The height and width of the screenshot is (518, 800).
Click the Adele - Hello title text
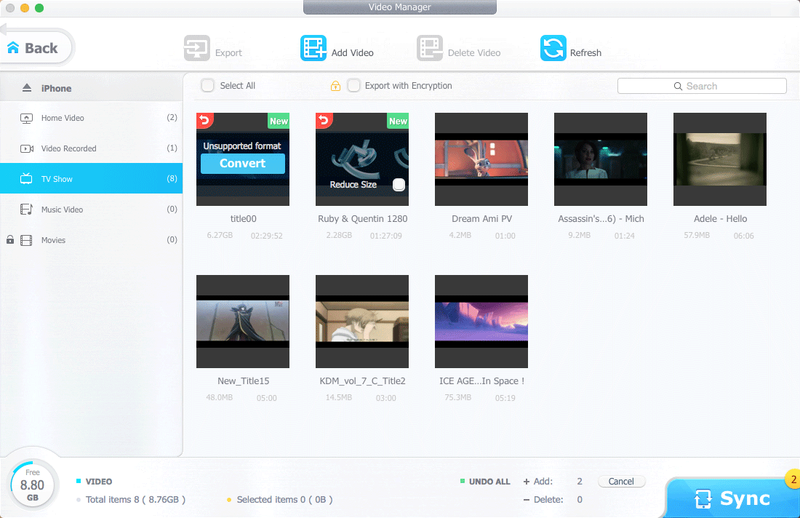pyautogui.click(x=720, y=218)
